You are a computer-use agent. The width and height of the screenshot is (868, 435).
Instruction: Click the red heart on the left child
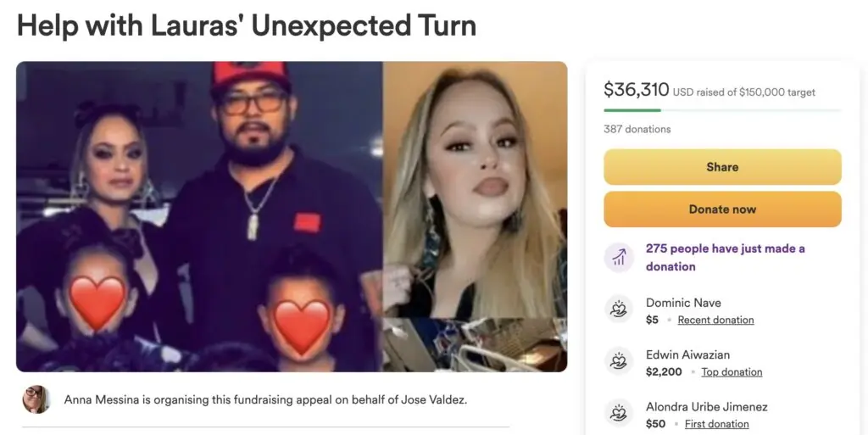97,302
